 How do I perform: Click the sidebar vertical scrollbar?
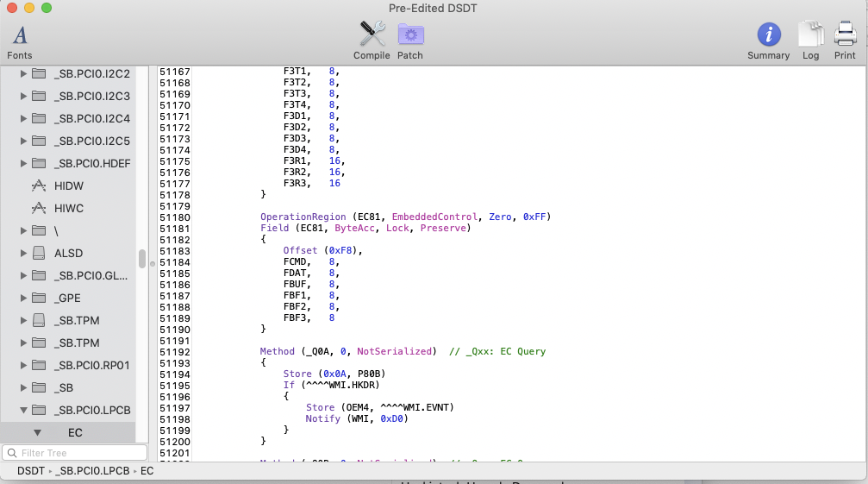(x=142, y=259)
